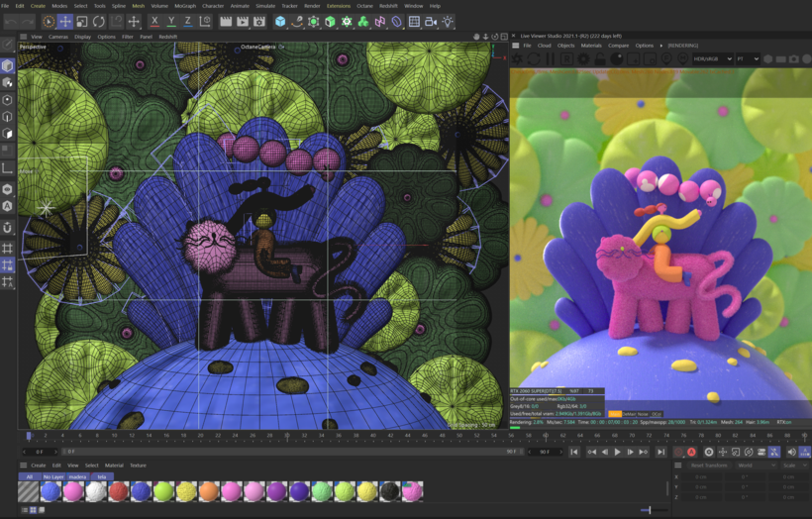
Task: Click the Live Viewer R reset icon
Action: [566, 59]
